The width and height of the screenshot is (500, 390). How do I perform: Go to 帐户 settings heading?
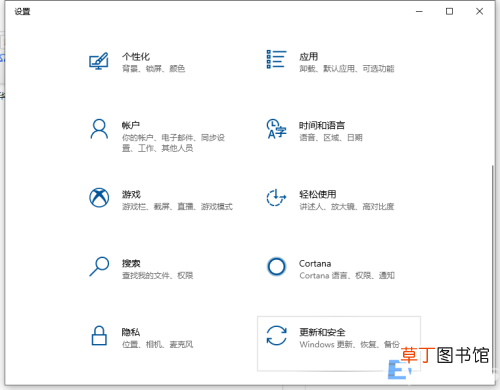point(131,126)
